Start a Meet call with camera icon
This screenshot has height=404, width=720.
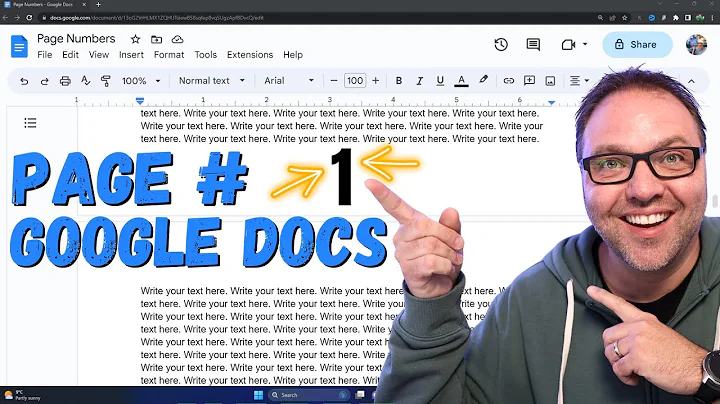coord(568,45)
